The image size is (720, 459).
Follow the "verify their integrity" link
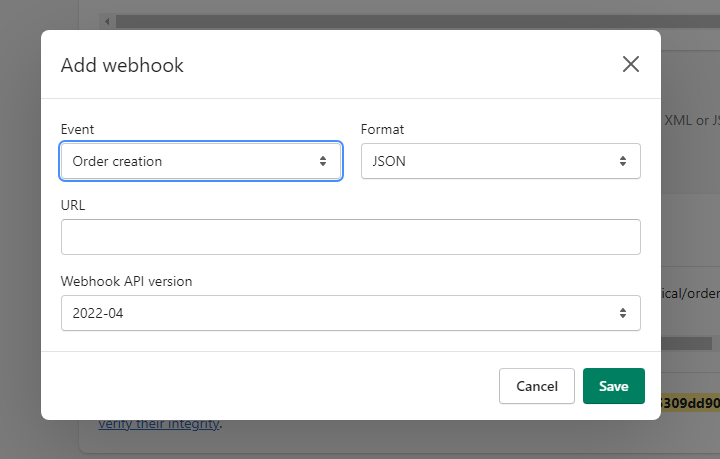click(x=160, y=424)
